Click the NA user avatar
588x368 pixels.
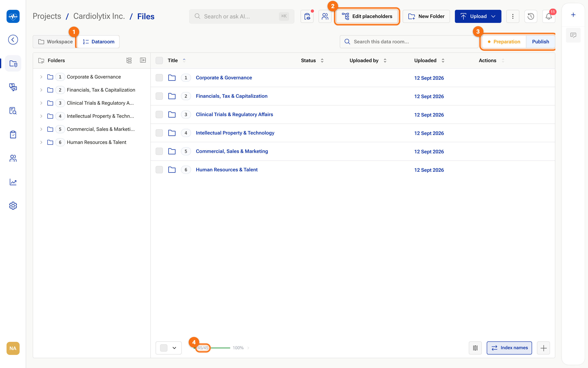click(13, 348)
